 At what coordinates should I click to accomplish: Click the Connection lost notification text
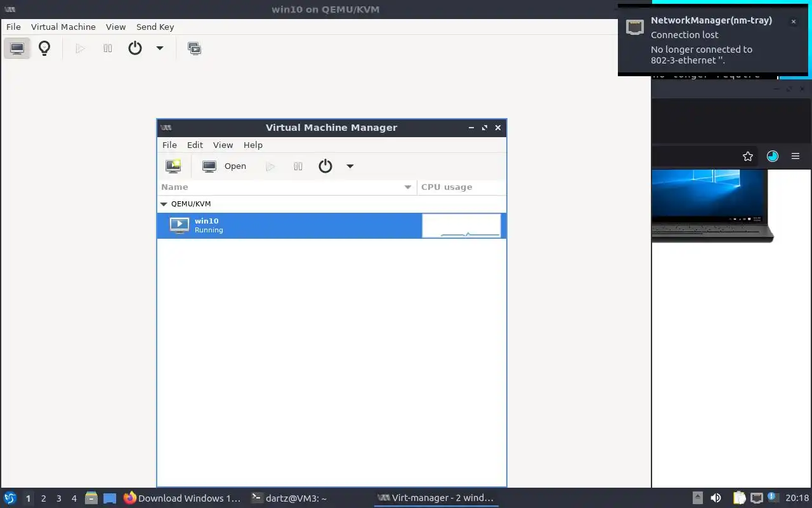[684, 35]
